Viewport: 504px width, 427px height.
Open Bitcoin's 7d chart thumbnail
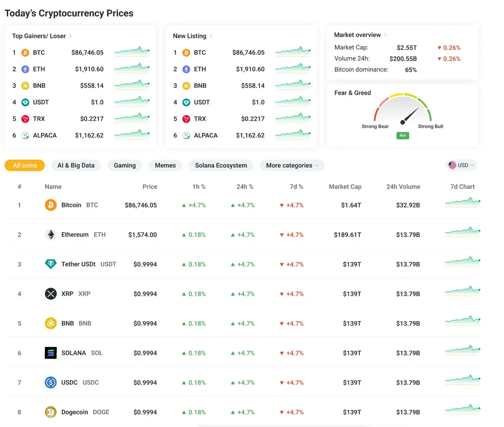click(462, 203)
